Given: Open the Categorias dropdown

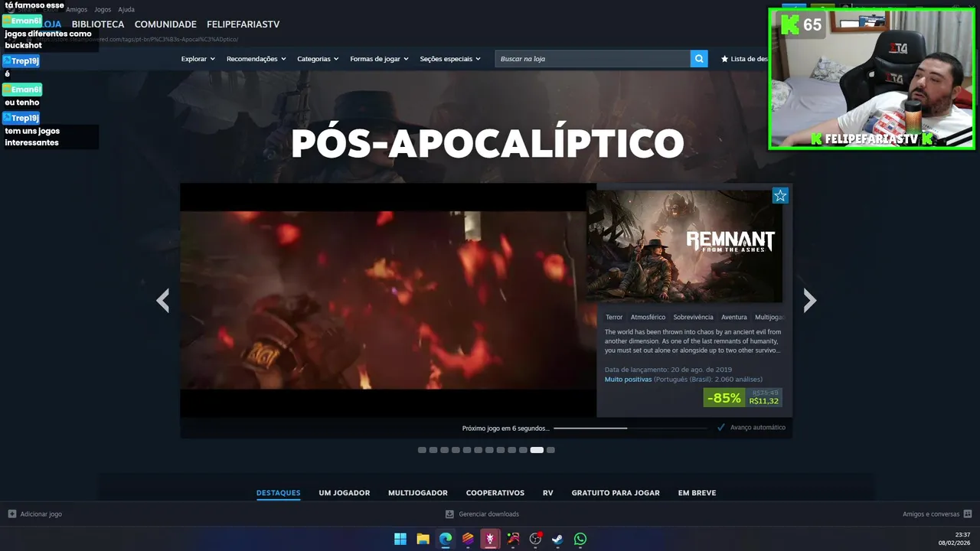Looking at the screenshot, I should [x=318, y=59].
